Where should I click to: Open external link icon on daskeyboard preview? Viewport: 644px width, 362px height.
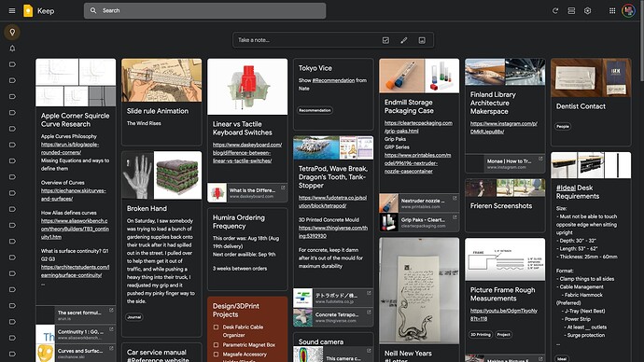click(x=283, y=188)
